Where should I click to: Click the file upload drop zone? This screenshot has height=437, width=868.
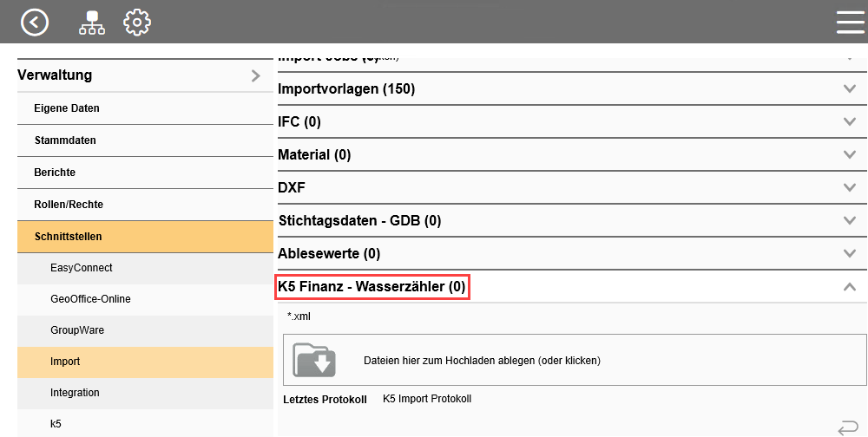(x=575, y=360)
